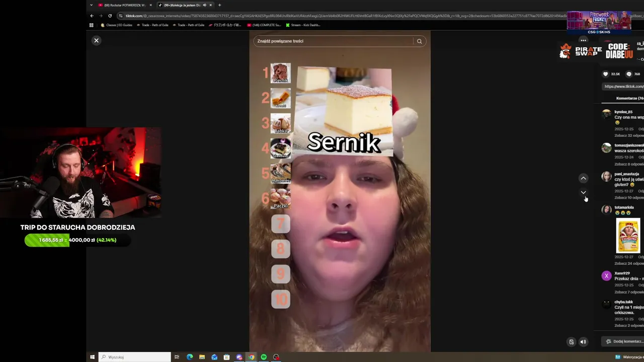Expand 'Zobacz 24 odpowiedzi' under totamariola
Image resolution: width=644 pixels, height=362 pixels.
pos(629,263)
